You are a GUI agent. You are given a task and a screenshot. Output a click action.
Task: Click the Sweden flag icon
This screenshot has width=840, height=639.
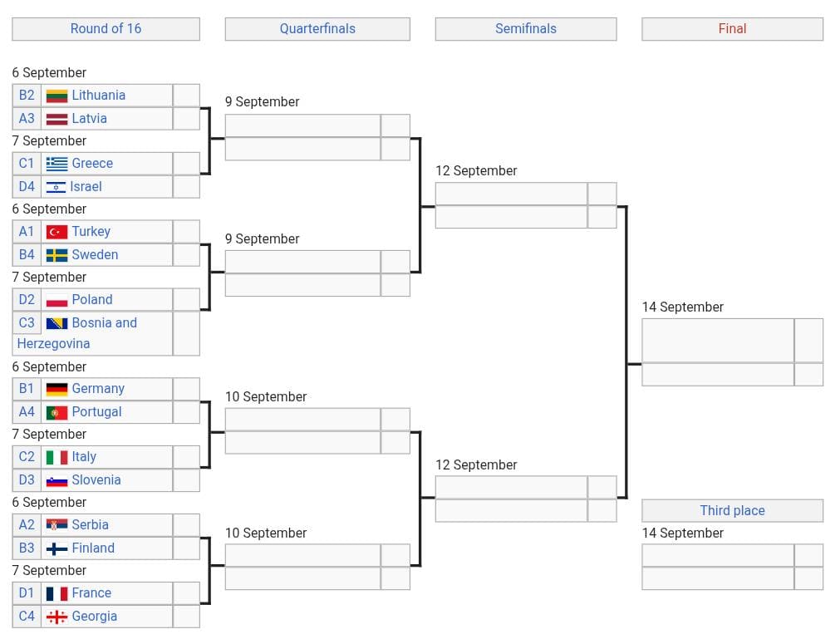click(56, 255)
